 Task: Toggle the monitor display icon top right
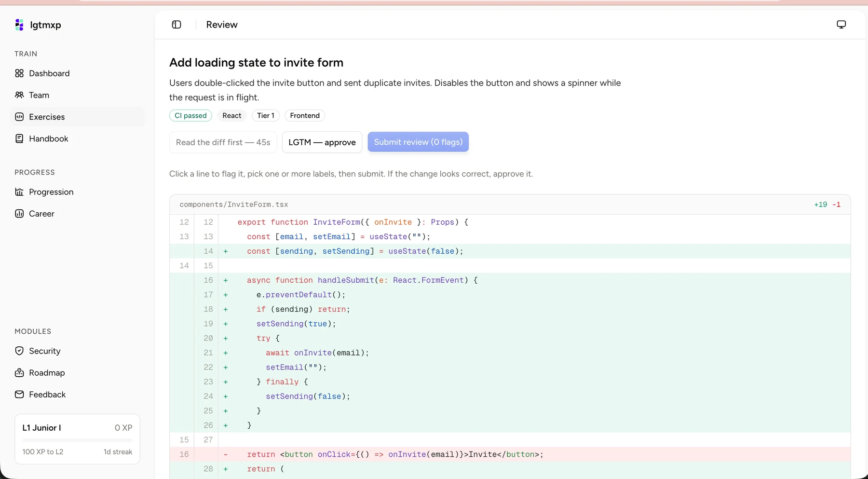[x=841, y=25]
